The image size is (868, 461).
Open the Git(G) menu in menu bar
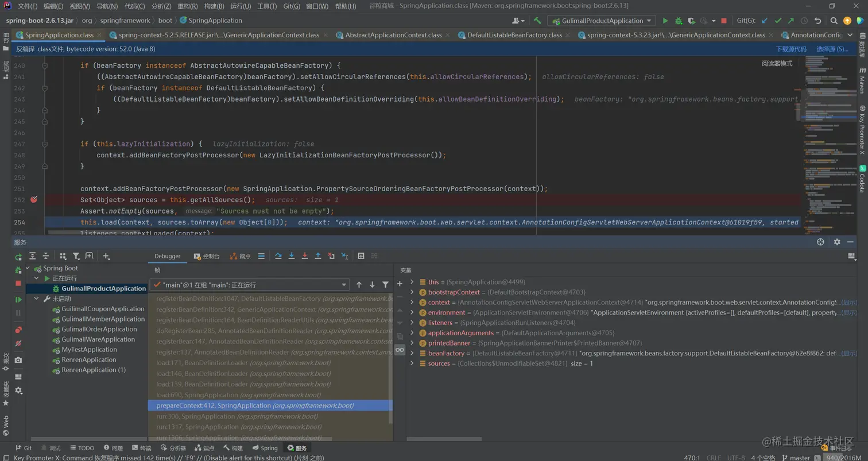point(292,6)
